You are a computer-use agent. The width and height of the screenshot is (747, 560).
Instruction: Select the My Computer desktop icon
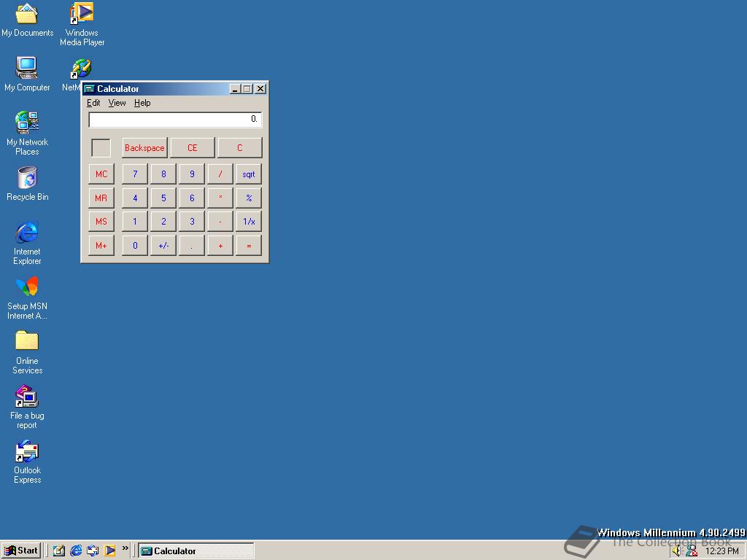pyautogui.click(x=27, y=74)
